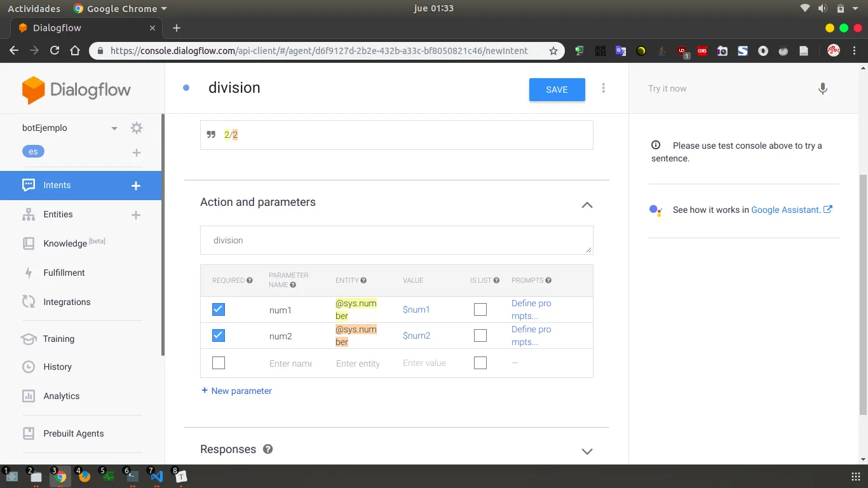Screen dimensions: 868x488
Task: Add a new intent with plus icon
Action: coord(135,186)
